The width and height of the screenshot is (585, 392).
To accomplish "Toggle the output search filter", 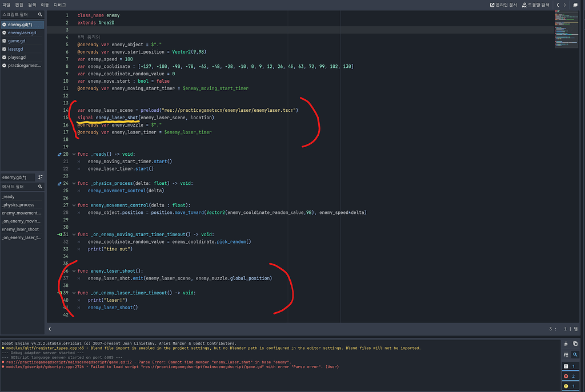I will 575,355.
